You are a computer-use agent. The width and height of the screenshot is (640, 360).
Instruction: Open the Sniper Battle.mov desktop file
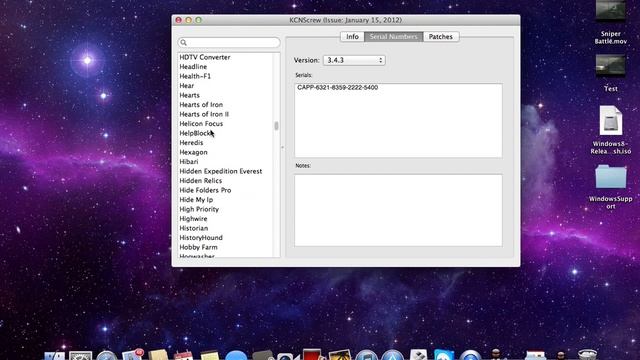(x=611, y=11)
